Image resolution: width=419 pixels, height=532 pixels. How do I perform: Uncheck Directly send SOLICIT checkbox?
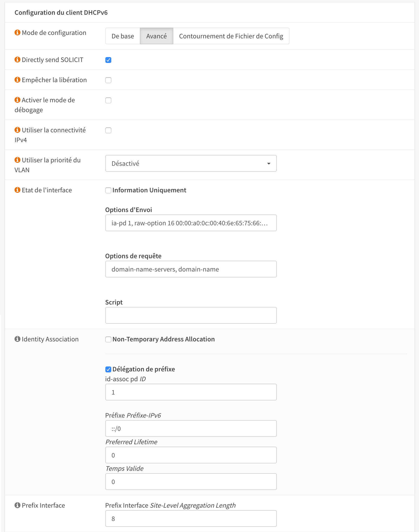click(x=108, y=60)
